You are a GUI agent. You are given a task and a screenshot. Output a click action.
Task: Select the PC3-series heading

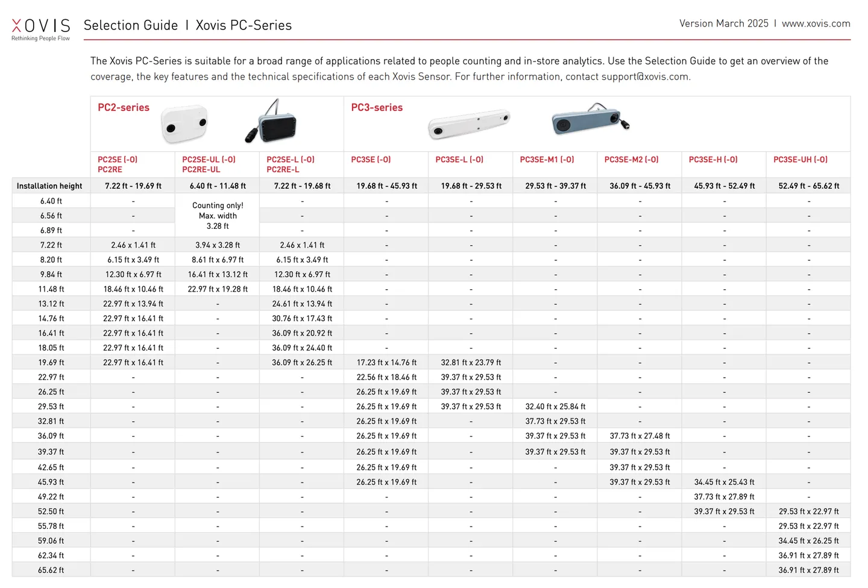(x=377, y=107)
